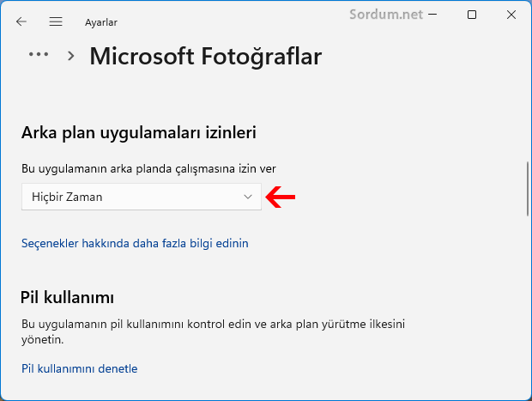Maximize the Ayarlar window
532x401 pixels.
(x=472, y=15)
